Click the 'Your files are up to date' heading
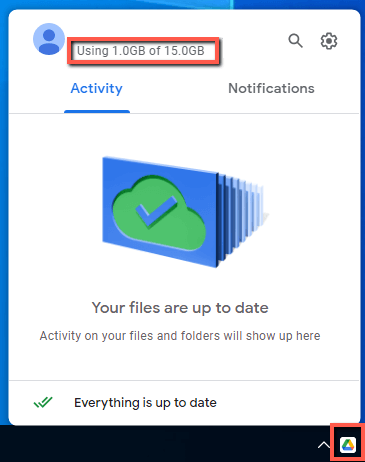Viewport: 365px width, 462px height. click(x=180, y=308)
